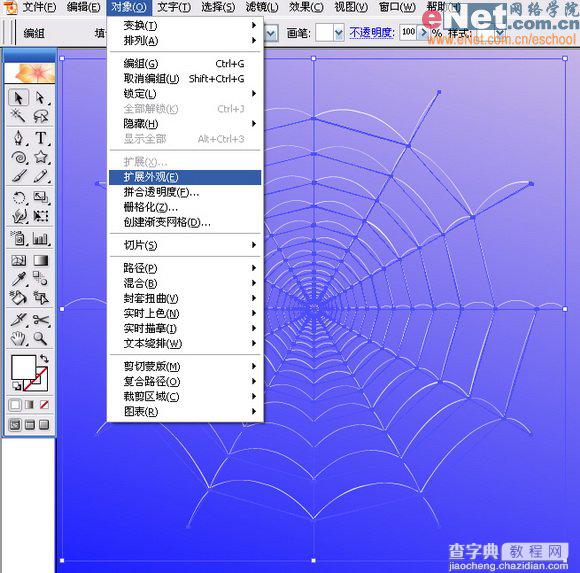Expand the 排列(A) submenu
Image resolution: width=580 pixels, height=573 pixels.
tap(185, 40)
